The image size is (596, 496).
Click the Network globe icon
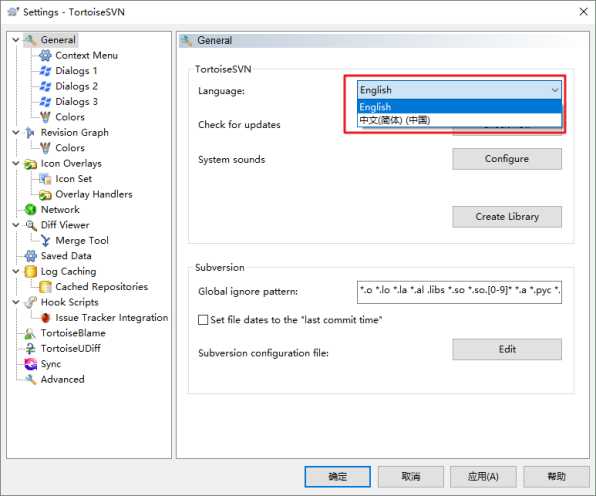[x=30, y=210]
